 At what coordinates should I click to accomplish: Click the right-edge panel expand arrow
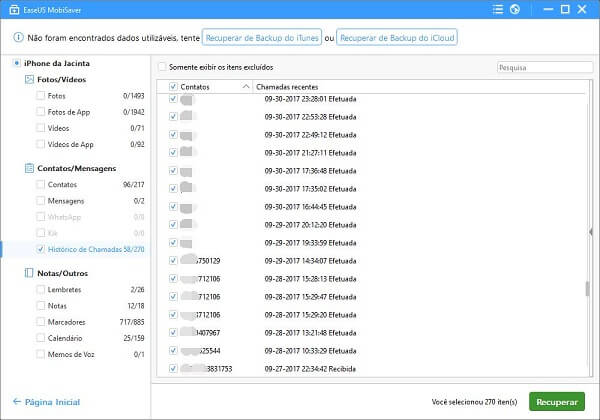click(x=590, y=231)
